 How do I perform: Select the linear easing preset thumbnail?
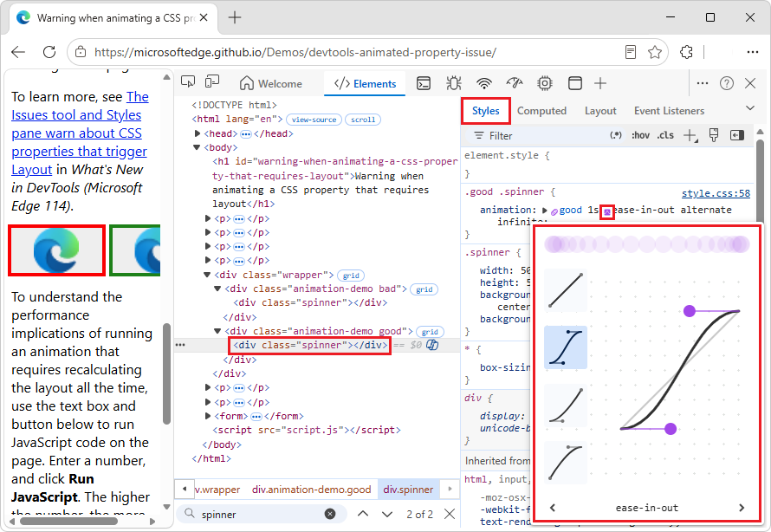pyautogui.click(x=566, y=290)
